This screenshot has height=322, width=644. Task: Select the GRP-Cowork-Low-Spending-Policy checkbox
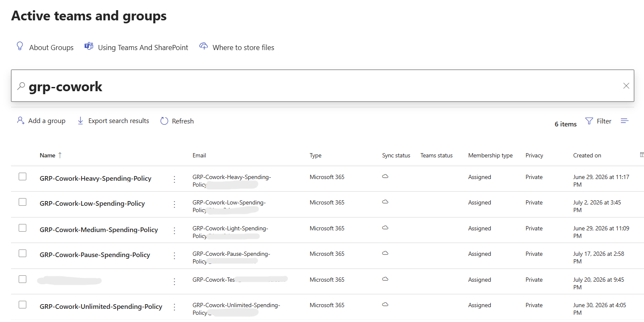(22, 202)
